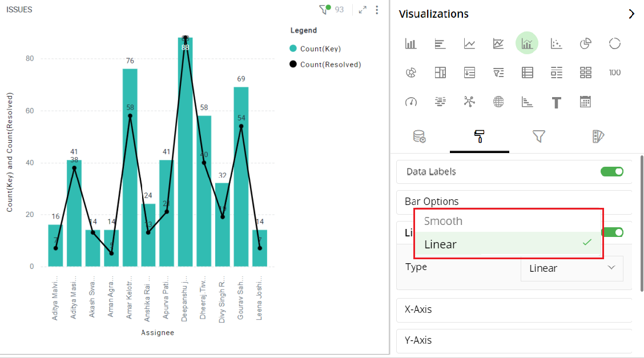Select the word cloud visualization
Viewport: 644px width, 358px height.
tap(440, 102)
